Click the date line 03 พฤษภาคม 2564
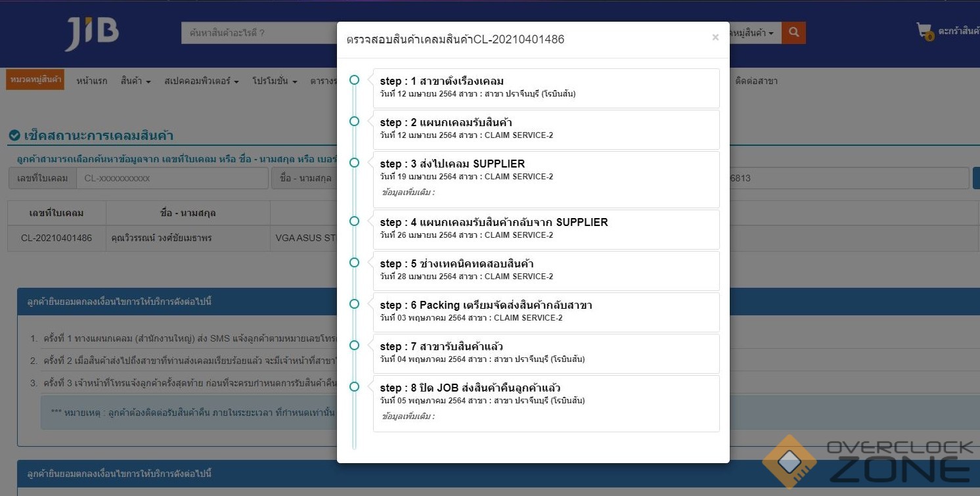Viewport: 980px width, 496px height. pyautogui.click(x=472, y=318)
